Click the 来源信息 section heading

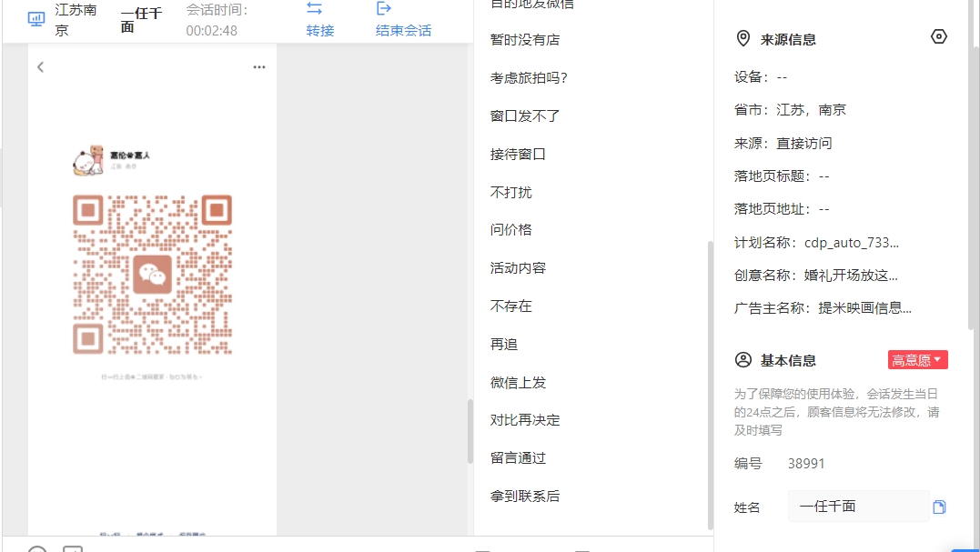click(788, 39)
